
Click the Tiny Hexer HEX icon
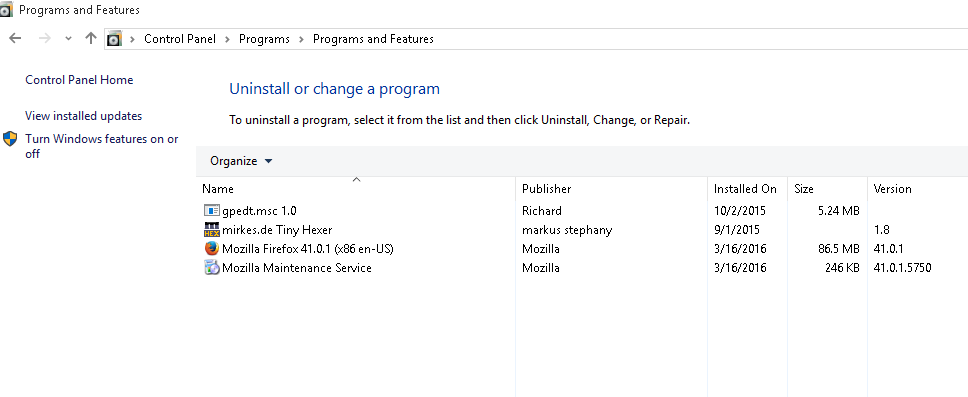point(212,230)
